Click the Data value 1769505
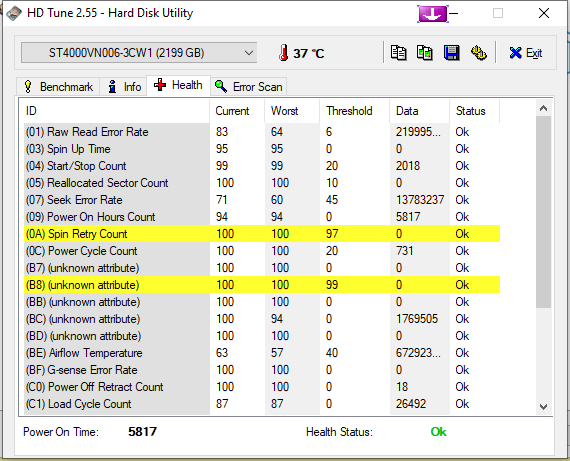 pyautogui.click(x=417, y=319)
